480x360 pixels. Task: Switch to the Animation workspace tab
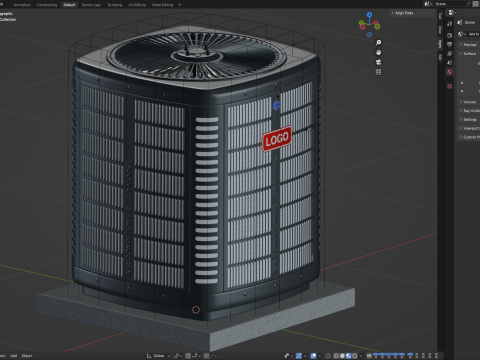(22, 5)
